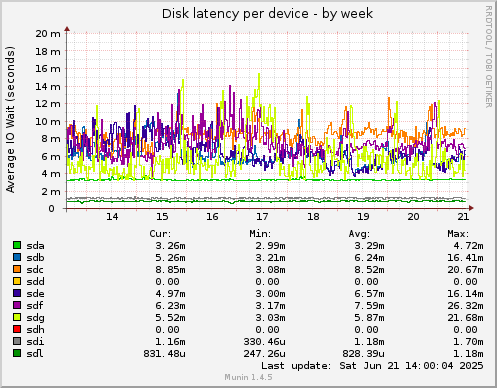Click the sdc legend label
Screen dimensions: 497x388
35,270
